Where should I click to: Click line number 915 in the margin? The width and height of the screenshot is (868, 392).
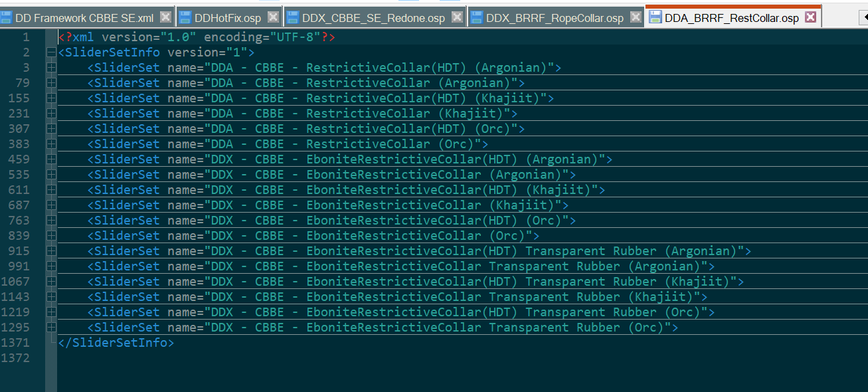[19, 251]
